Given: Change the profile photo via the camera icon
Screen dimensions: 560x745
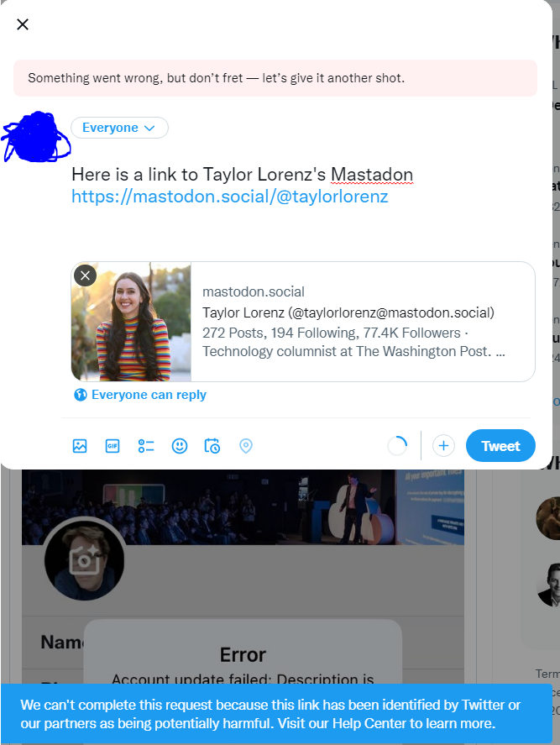Looking at the screenshot, I should coord(84,560).
